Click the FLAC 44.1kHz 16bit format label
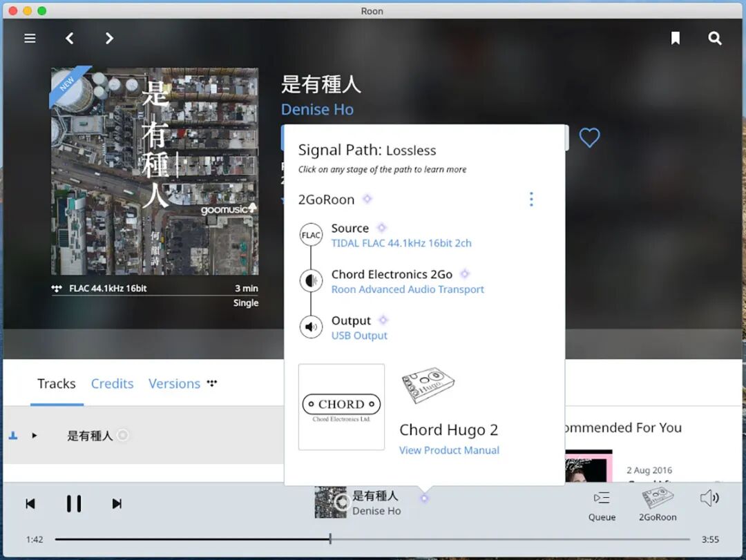746x560 pixels. pos(108,289)
